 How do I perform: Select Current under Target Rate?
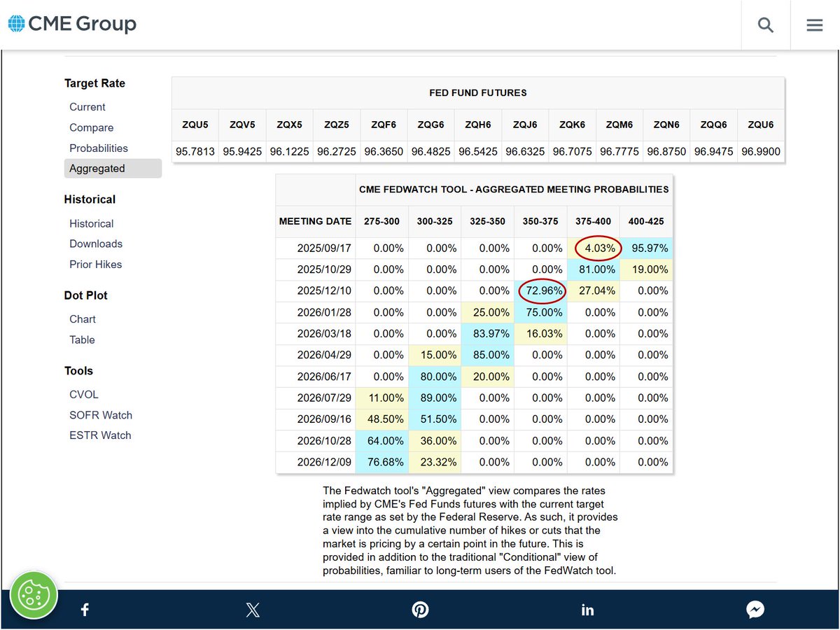(x=87, y=107)
